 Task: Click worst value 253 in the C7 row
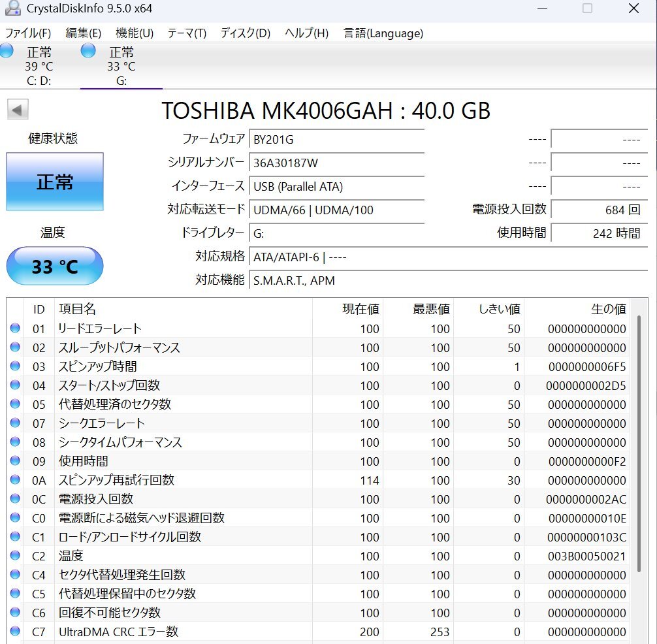tap(440, 632)
